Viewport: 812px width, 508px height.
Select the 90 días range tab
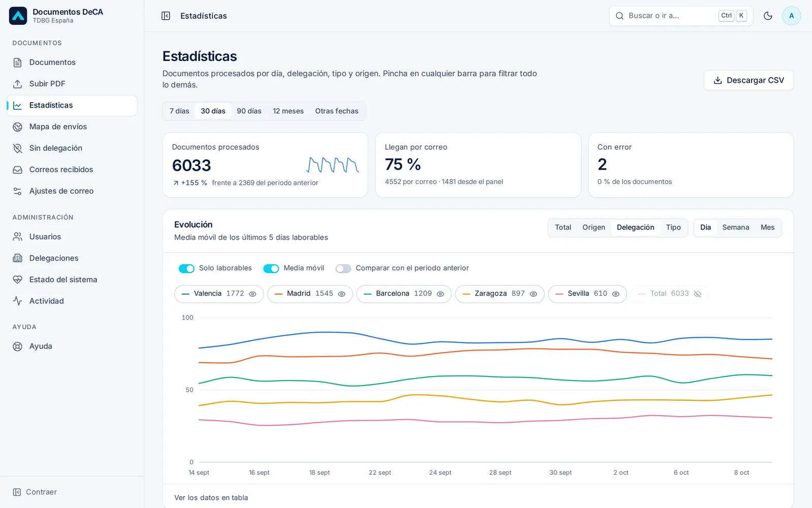tap(249, 111)
